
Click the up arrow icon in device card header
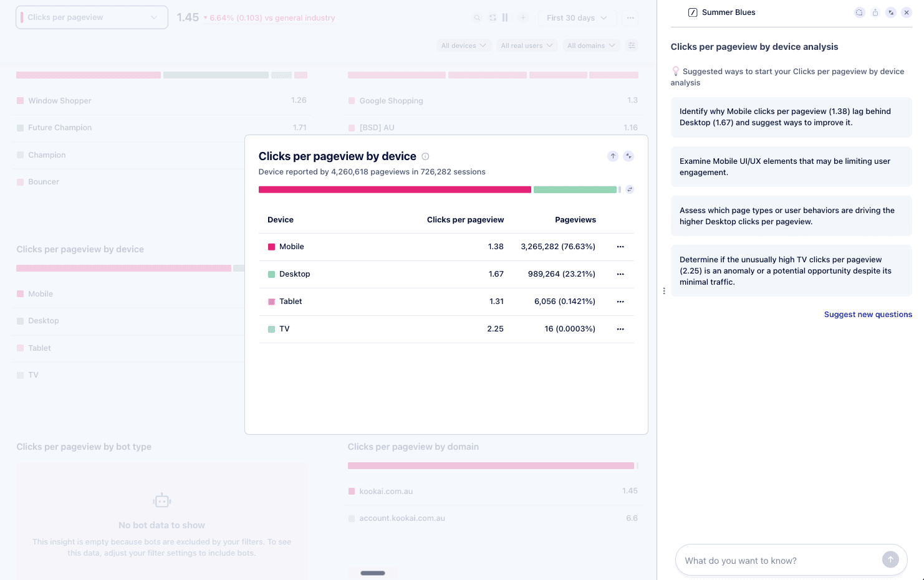[613, 156]
